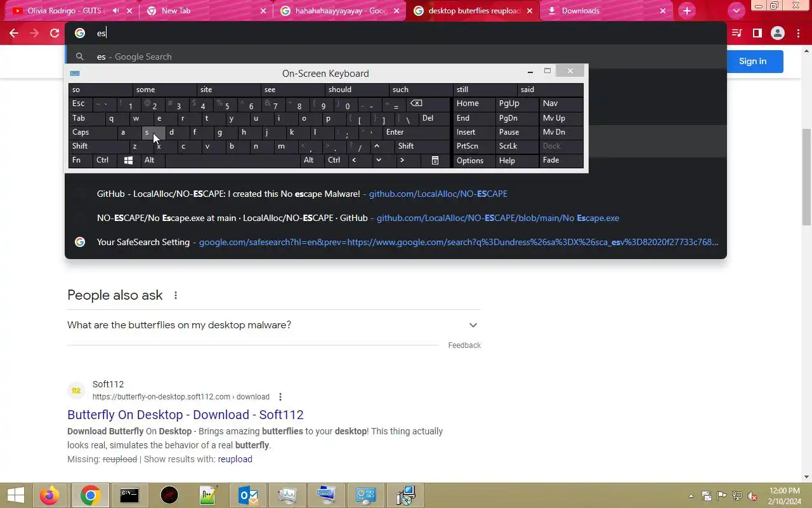Open the Chrome menu three-dots
This screenshot has height=508, width=812.
tap(798, 33)
